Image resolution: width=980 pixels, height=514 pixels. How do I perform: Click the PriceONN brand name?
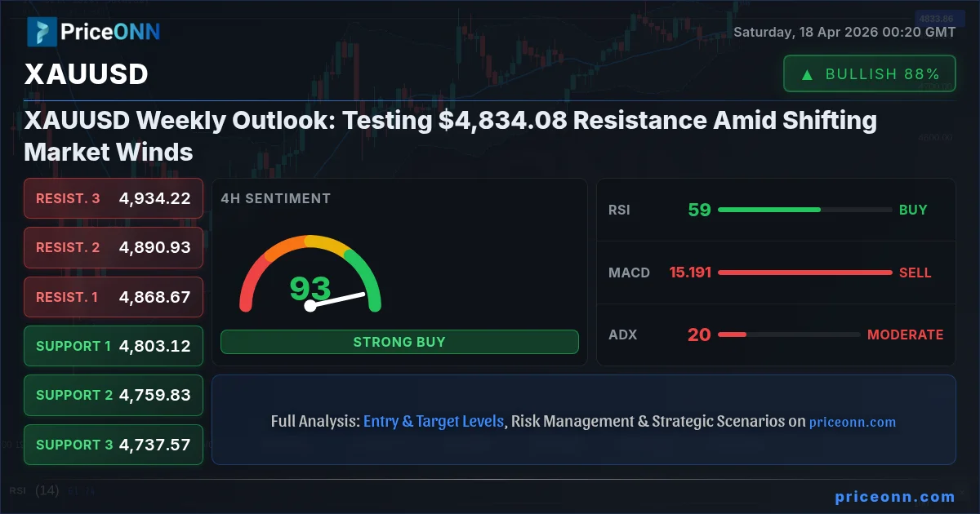tap(110, 32)
